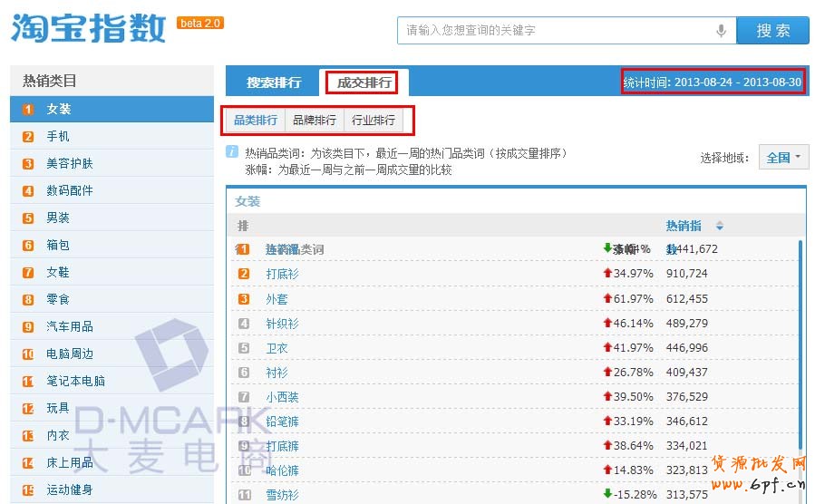Select the 品类排行 sub-tab
Viewport: 815px width, 504px height.
[x=256, y=120]
